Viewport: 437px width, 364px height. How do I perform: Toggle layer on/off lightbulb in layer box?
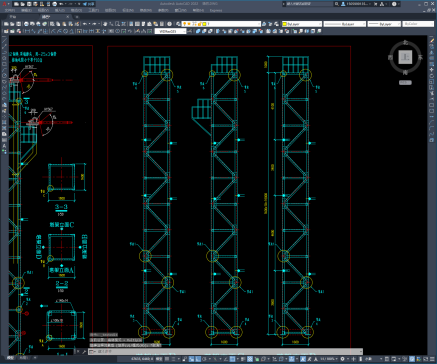[x=184, y=24]
